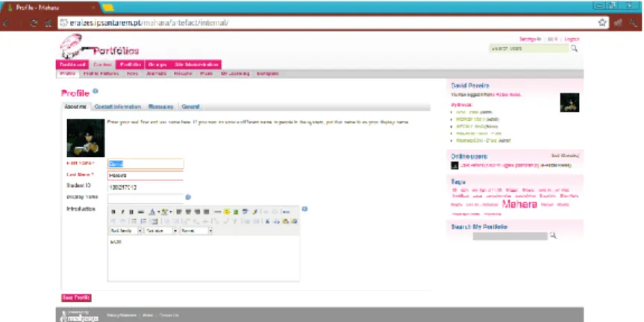Click the Portfólios site logo

click(100, 47)
